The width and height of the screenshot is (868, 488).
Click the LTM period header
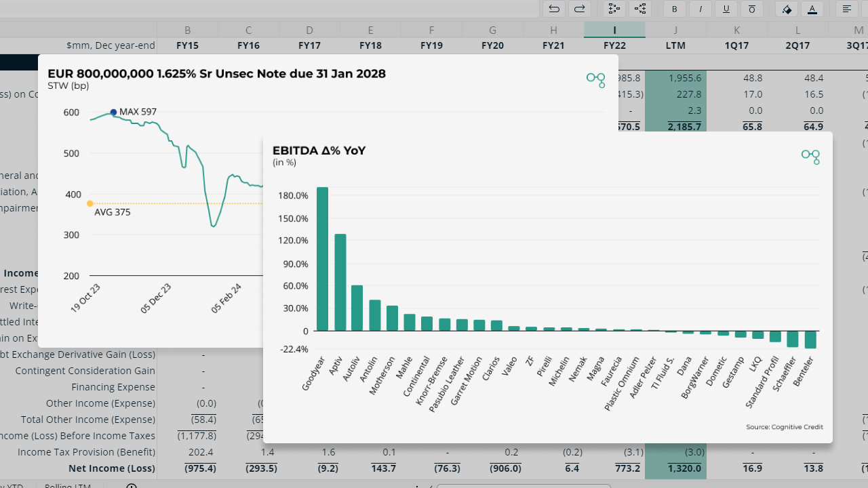[675, 45]
